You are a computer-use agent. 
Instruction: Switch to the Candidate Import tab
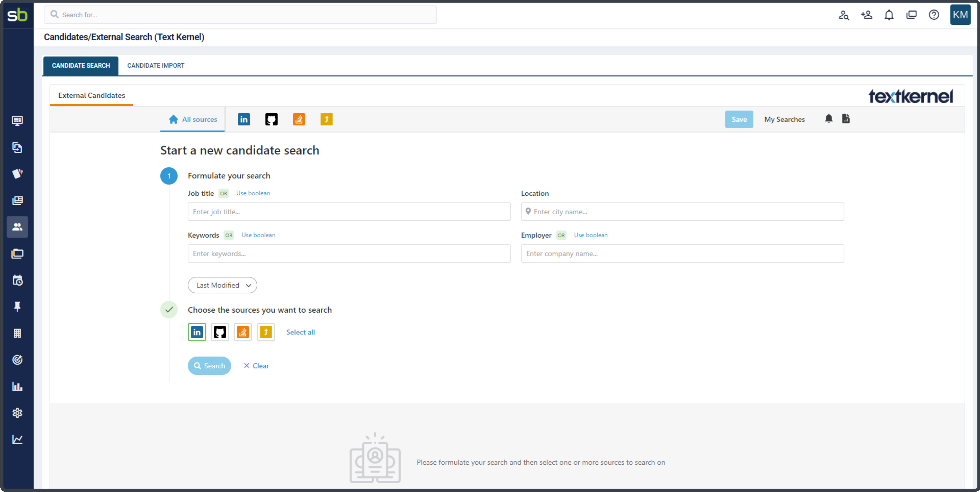click(x=156, y=66)
